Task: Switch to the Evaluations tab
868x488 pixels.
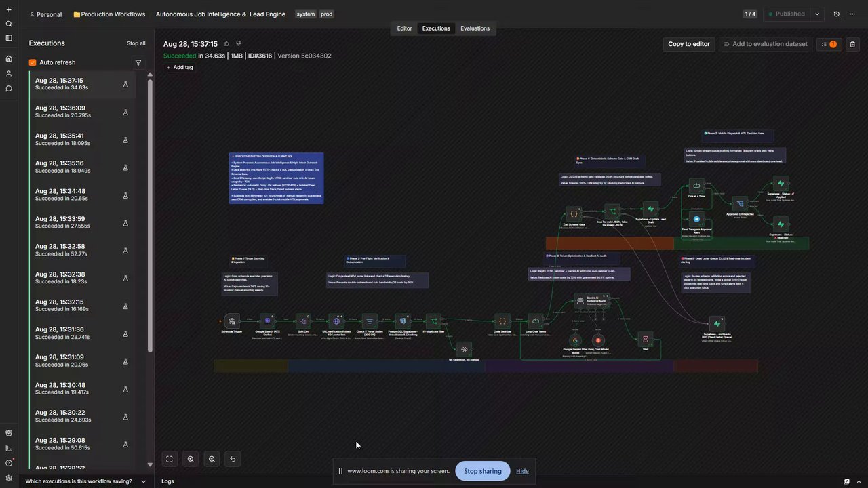Action: click(475, 28)
